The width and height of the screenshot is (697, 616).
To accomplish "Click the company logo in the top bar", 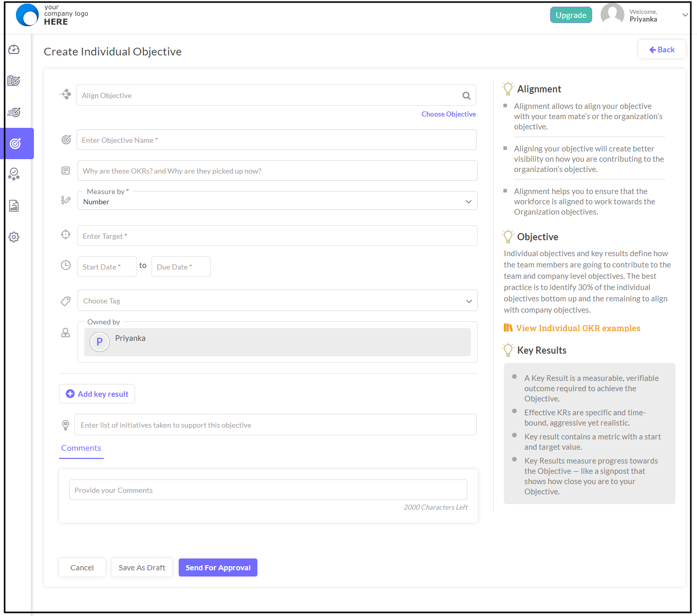I will (x=28, y=15).
